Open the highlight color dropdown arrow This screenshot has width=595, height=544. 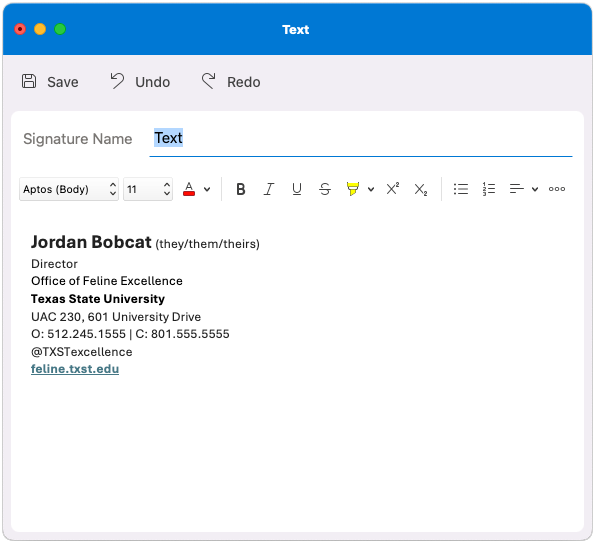click(371, 189)
